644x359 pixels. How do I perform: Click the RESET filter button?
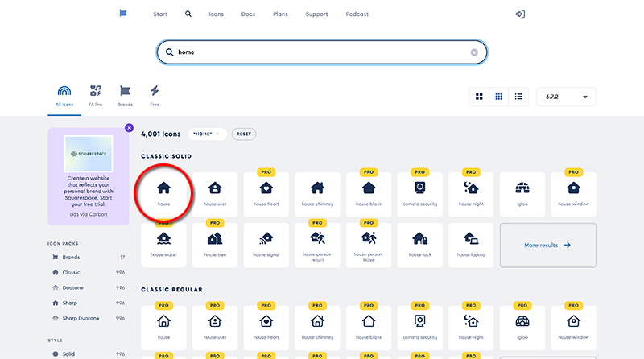244,134
